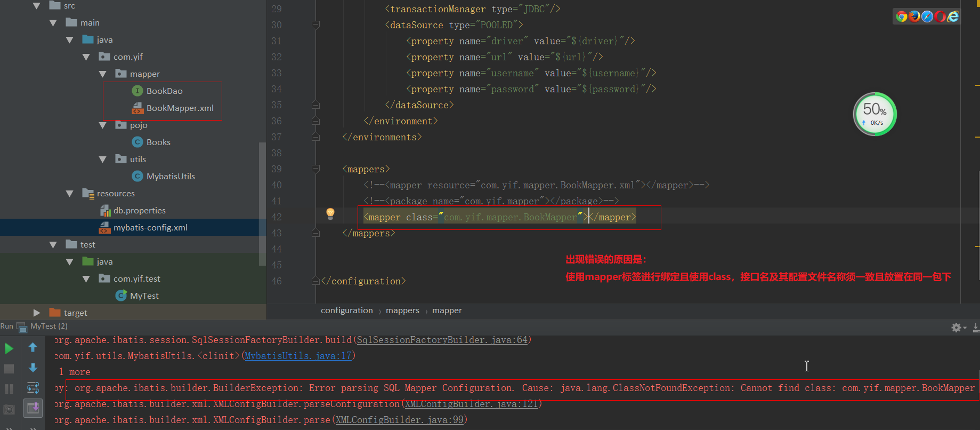The image size is (980, 430).
Task: Click the mappers breadcrumb
Action: click(x=402, y=310)
